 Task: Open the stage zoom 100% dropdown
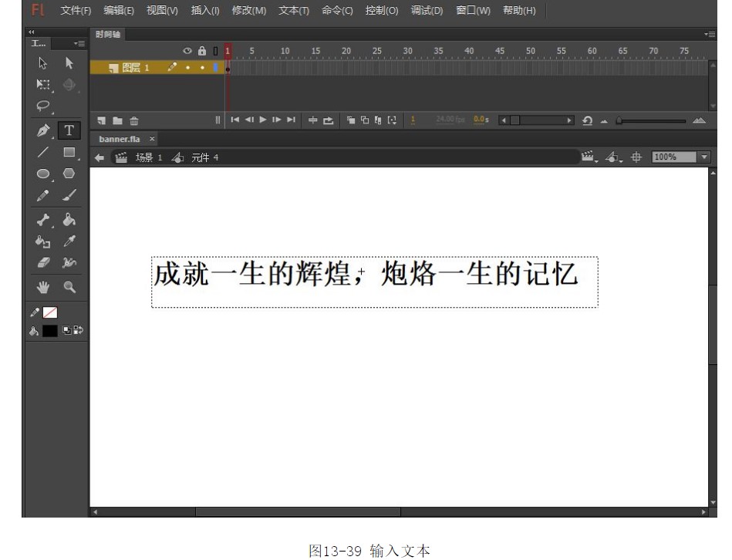(703, 157)
